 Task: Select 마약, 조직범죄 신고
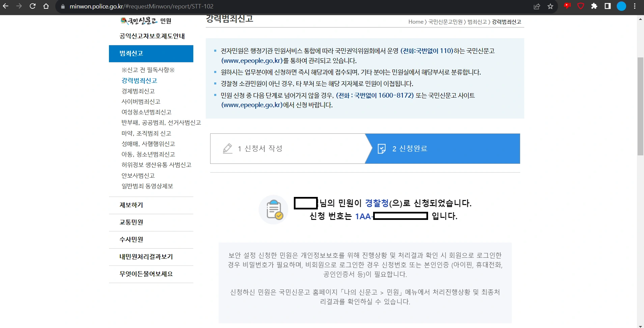tap(146, 133)
